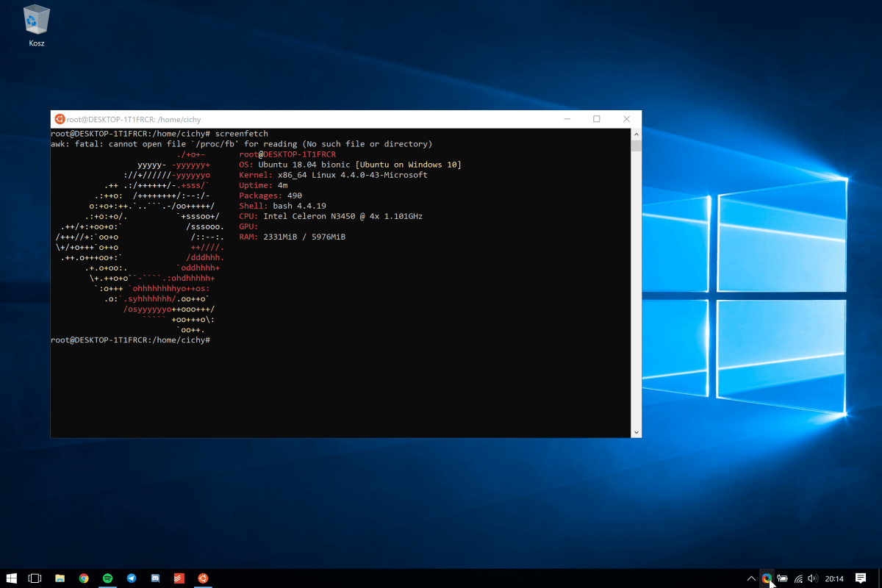Open Task View in the taskbar
Image resolution: width=882 pixels, height=588 pixels.
pyautogui.click(x=35, y=578)
